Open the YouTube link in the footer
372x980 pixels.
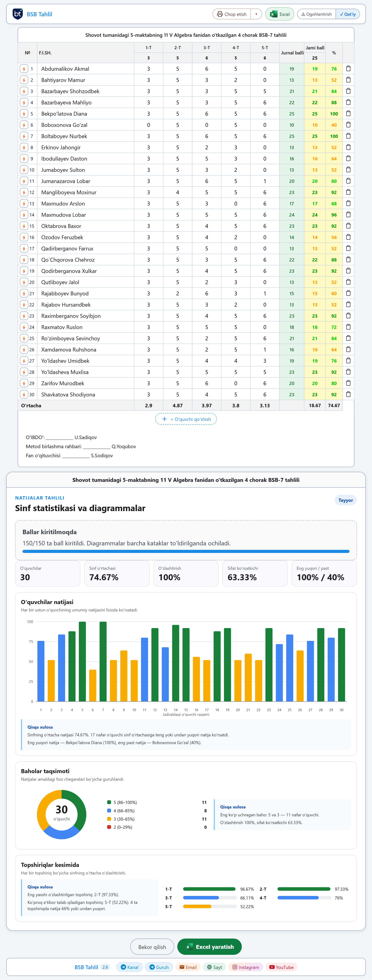(x=281, y=967)
